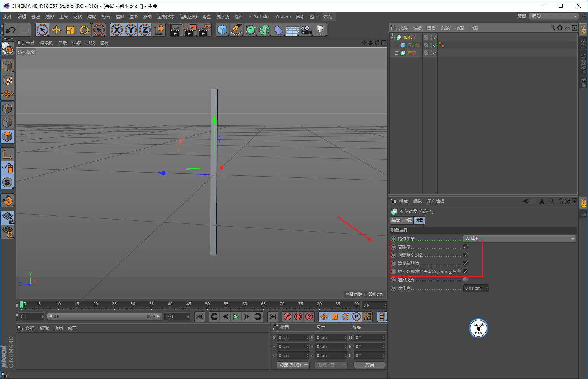Viewport: 588px width, 379px height.
Task: Toggle Z axis lock
Action: click(145, 30)
